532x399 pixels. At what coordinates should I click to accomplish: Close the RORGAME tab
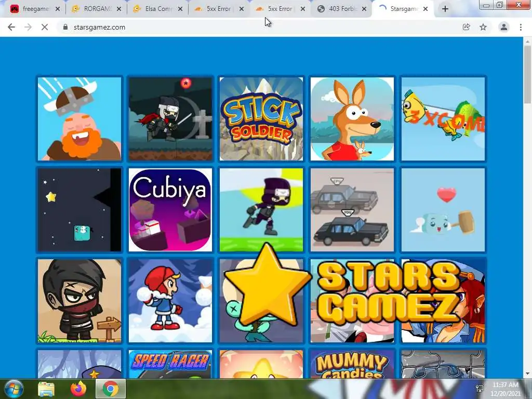119,9
